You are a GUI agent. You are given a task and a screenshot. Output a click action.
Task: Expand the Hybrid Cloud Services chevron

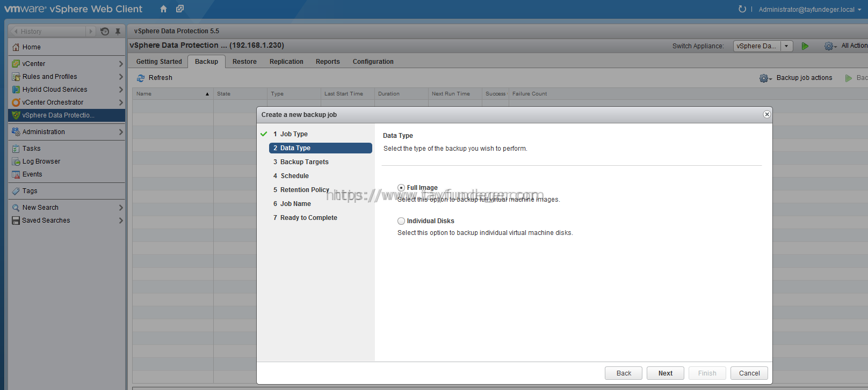[120, 90]
